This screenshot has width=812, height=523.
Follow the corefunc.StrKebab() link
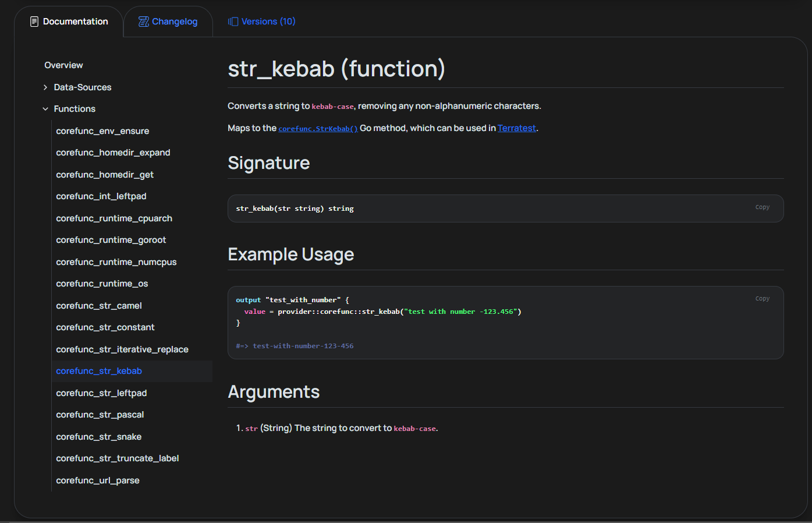[x=318, y=129]
